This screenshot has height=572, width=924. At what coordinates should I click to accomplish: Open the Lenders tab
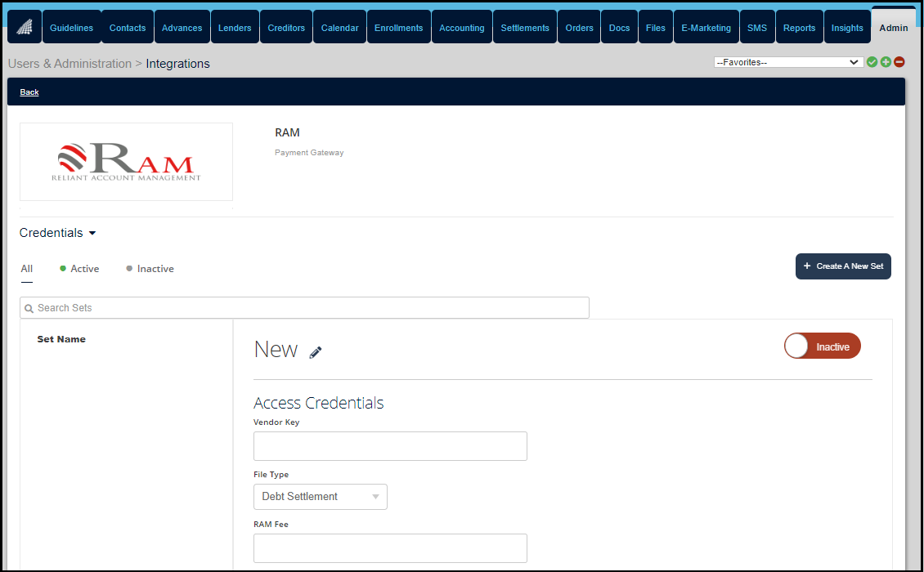coord(235,27)
